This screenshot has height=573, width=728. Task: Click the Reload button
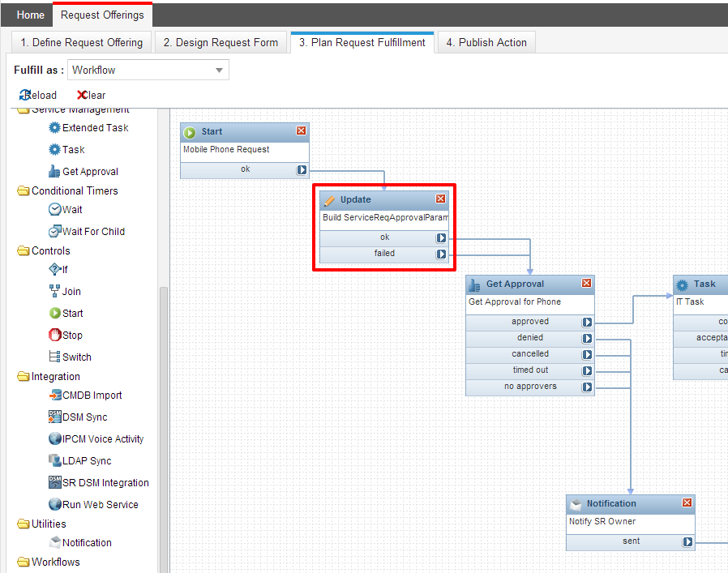[x=36, y=95]
